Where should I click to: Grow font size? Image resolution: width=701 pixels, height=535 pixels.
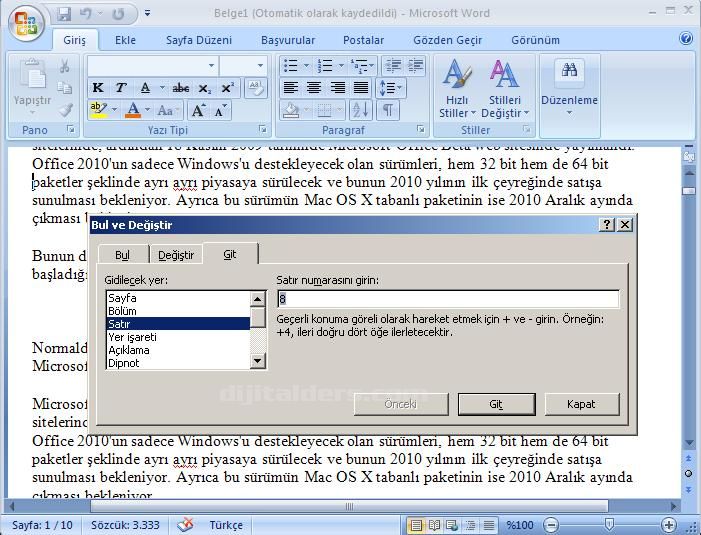click(x=198, y=110)
